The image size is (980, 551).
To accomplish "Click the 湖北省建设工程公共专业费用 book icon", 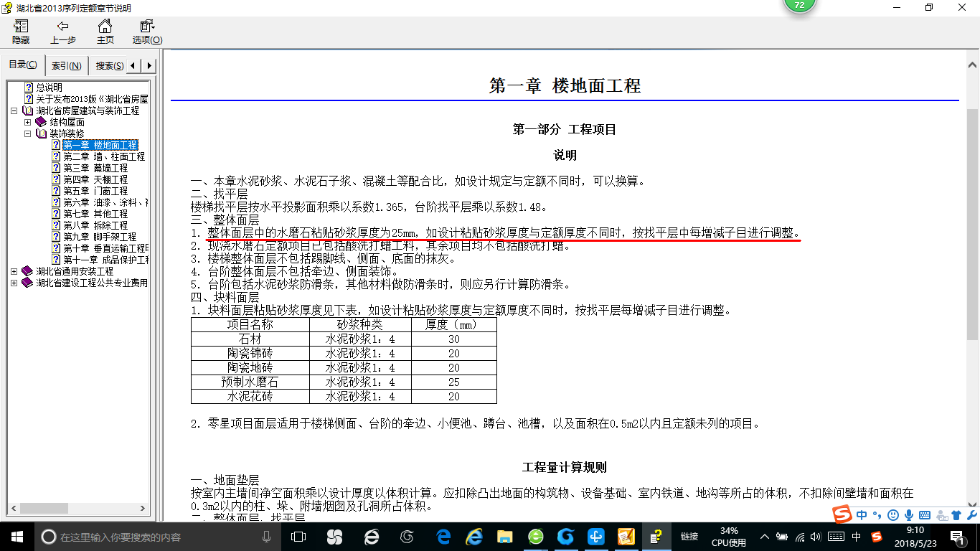I will click(27, 283).
